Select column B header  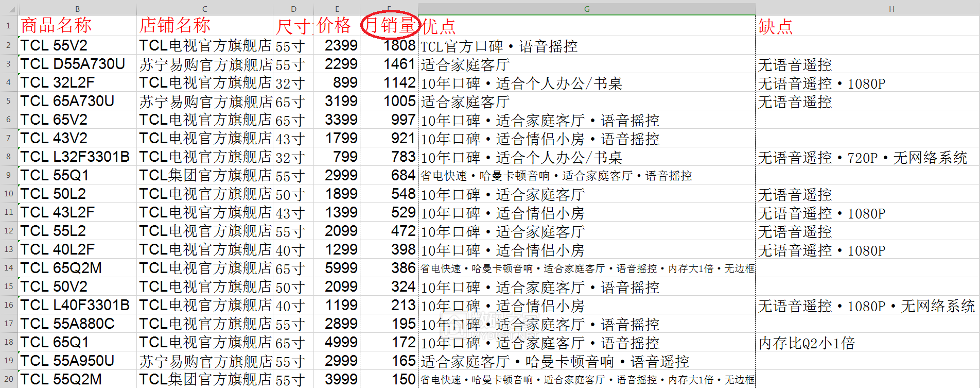coord(77,9)
